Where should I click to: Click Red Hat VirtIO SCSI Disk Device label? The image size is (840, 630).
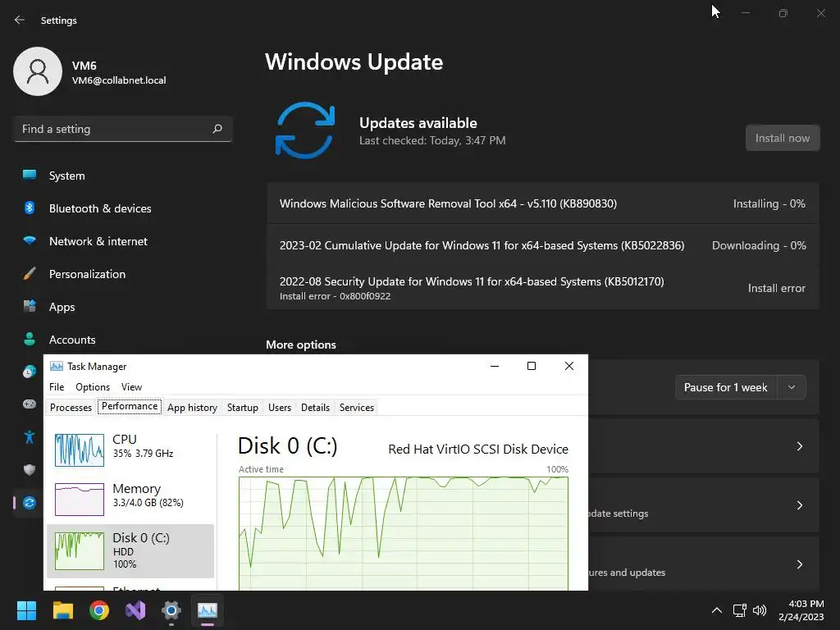click(x=478, y=449)
